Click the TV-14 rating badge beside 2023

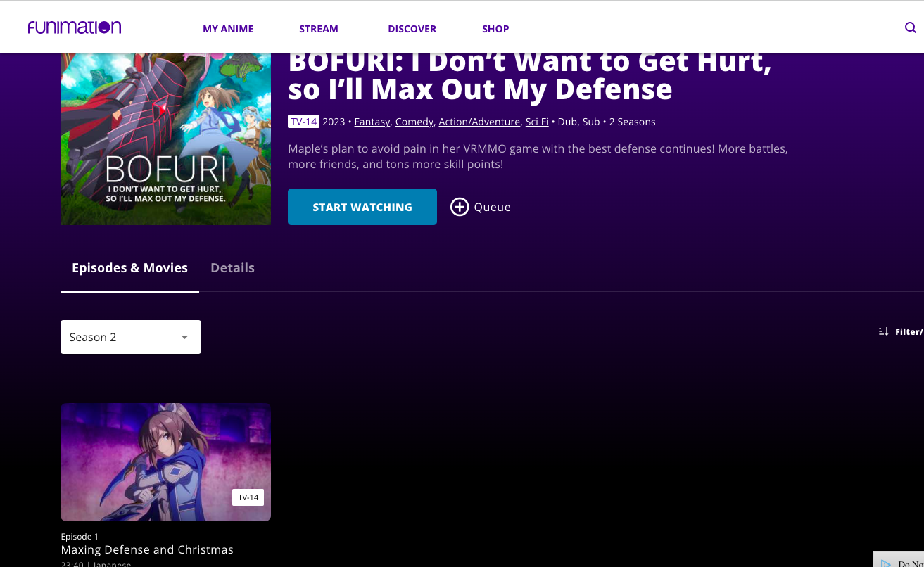(304, 122)
